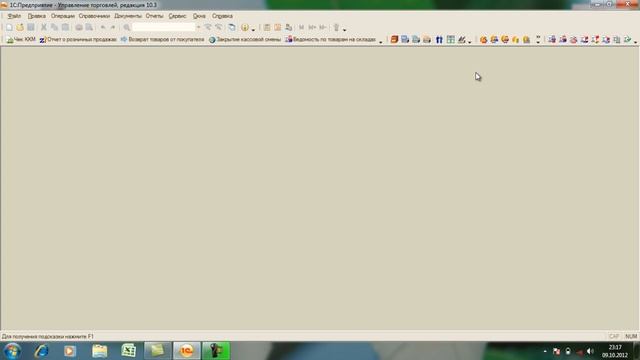640x360 pixels.
Task: Click the New document icon
Action: [9, 27]
